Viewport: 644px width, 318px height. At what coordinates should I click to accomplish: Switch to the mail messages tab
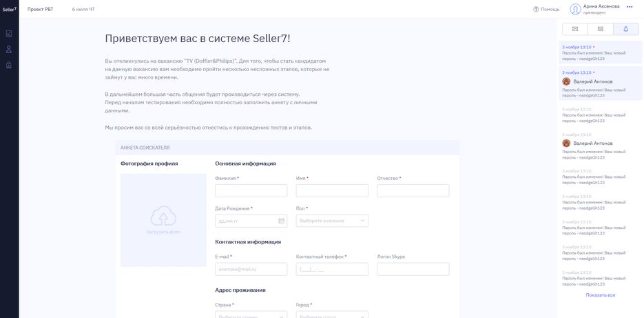(575, 29)
